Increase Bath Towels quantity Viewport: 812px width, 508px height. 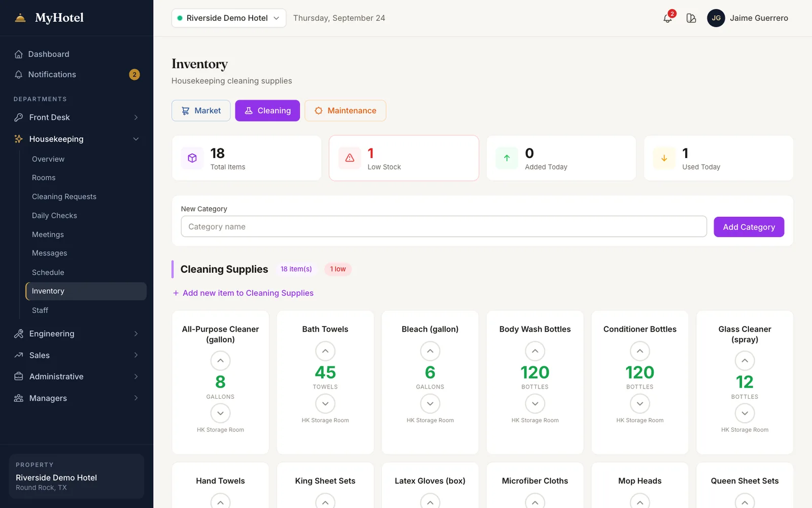325,351
